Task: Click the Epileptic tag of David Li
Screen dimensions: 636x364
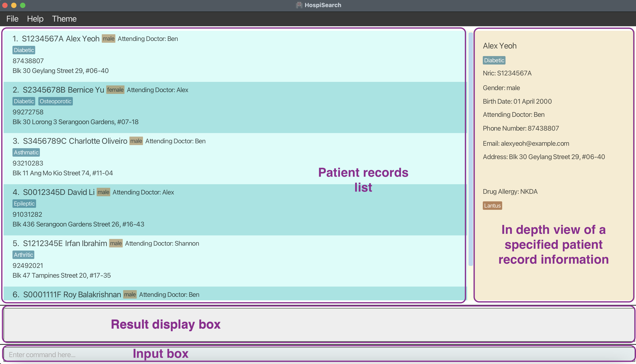Action: [x=24, y=204]
